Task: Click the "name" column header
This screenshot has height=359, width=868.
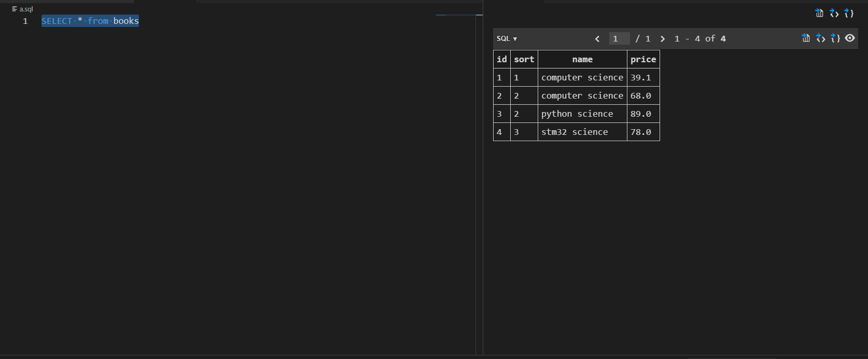Action: tap(582, 59)
